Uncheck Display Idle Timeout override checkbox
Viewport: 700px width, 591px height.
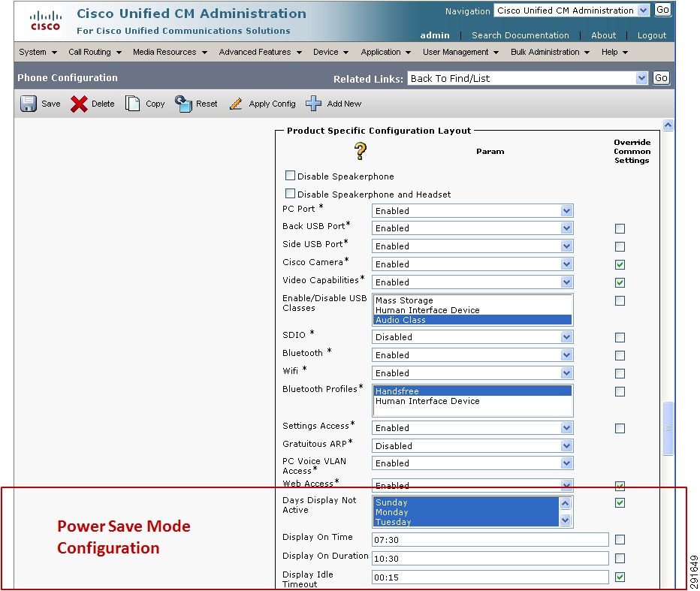620,577
